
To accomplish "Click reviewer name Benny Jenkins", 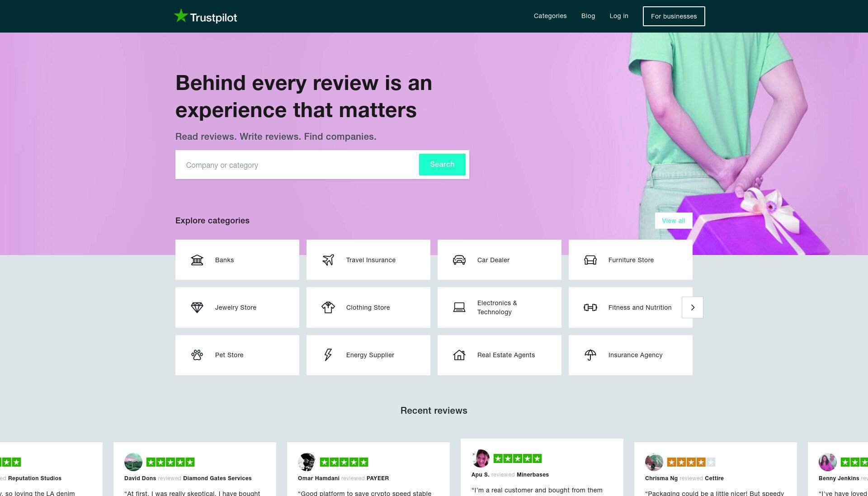I will (839, 478).
